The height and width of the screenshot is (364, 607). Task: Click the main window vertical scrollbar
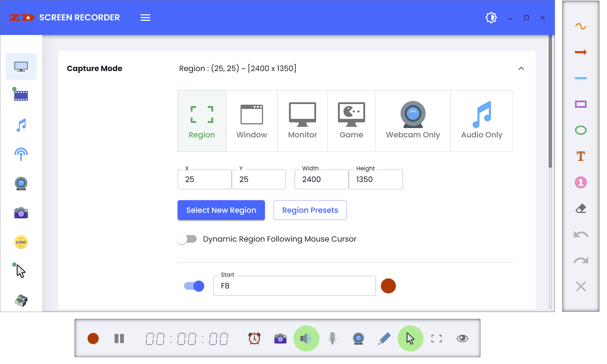coord(550,101)
